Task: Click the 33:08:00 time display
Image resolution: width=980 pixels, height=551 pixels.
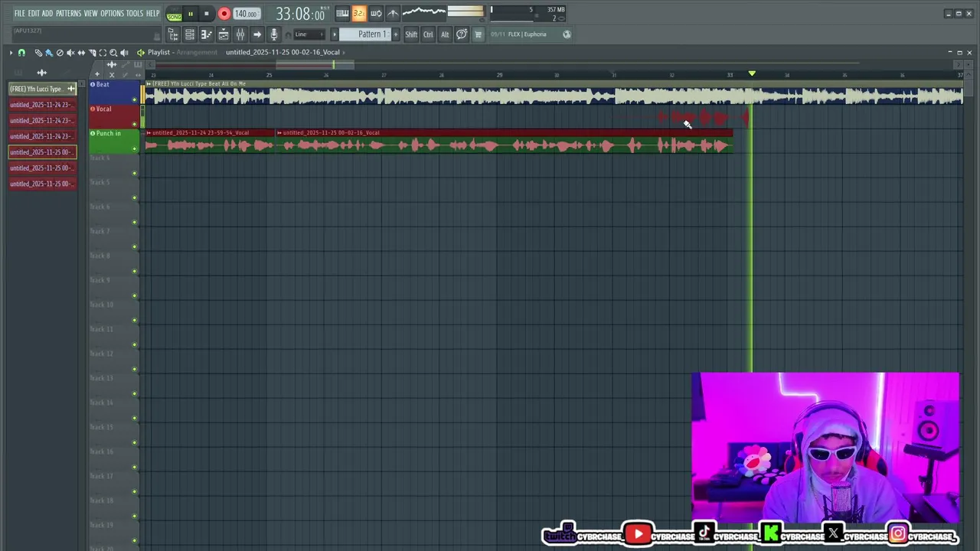Action: 302,14
